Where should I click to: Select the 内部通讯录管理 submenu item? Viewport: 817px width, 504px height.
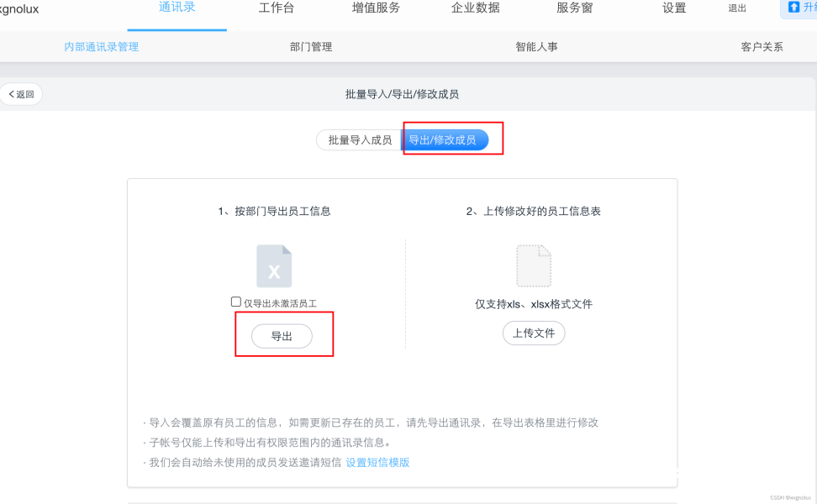point(102,47)
